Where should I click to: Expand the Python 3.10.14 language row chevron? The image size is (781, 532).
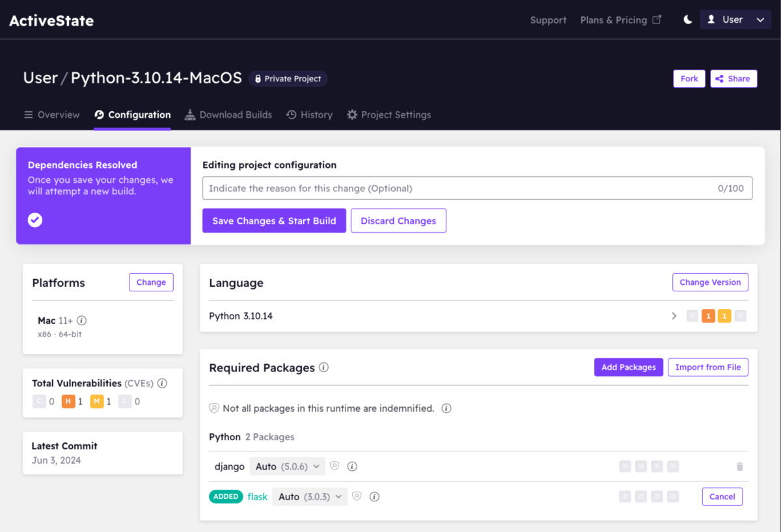pyautogui.click(x=674, y=316)
